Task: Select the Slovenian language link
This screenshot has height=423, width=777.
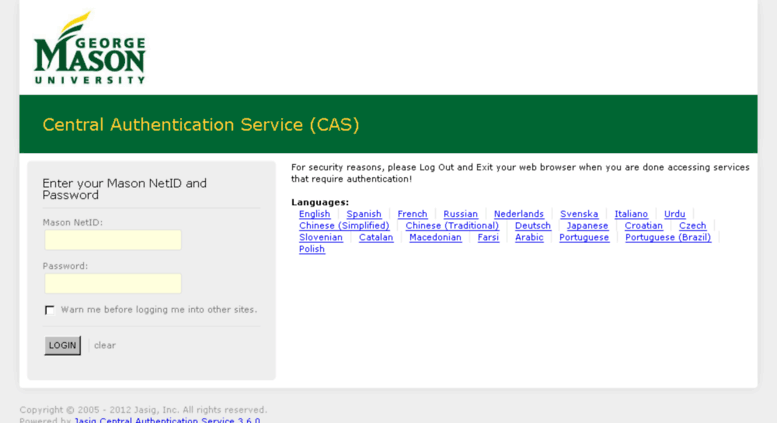Action: (321, 237)
